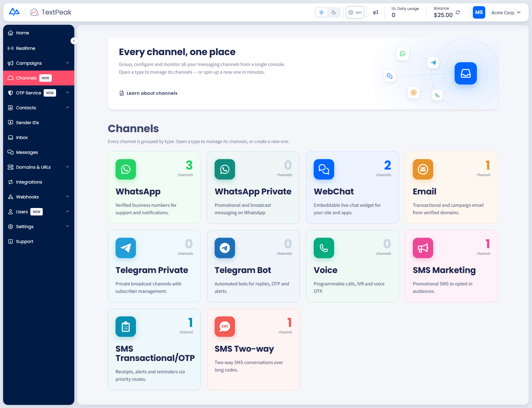Click the WhatsApp "3 channels" count
Viewport: 532px width, 408px height.
coord(185,168)
